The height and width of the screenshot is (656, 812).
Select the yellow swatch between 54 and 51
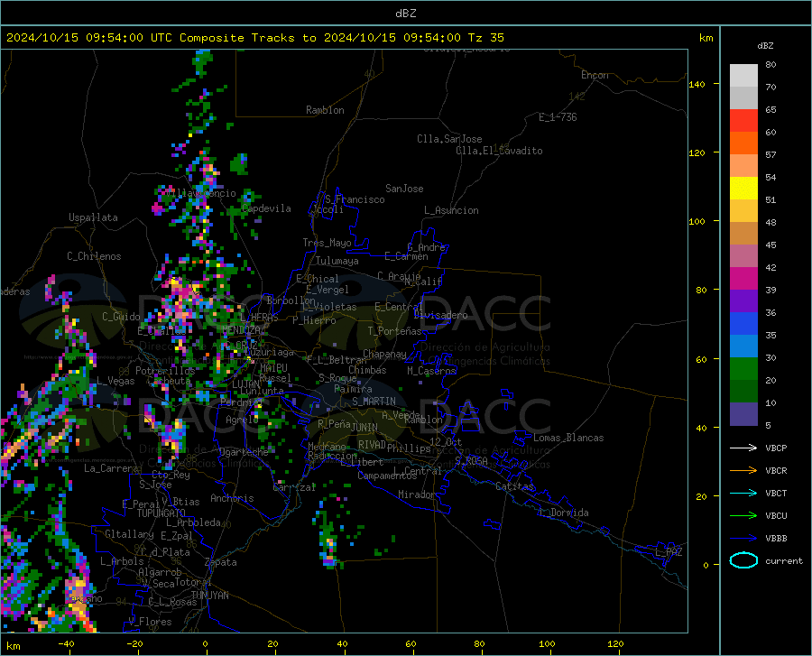(743, 189)
